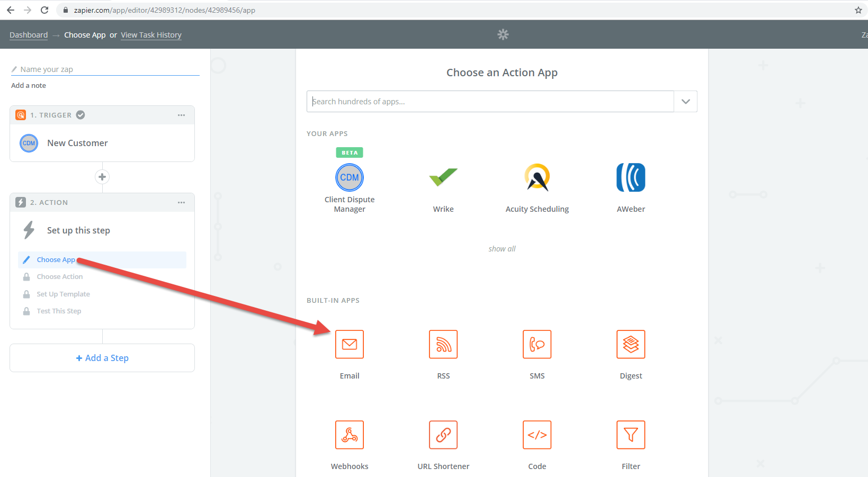Select the Webhooks app icon
This screenshot has height=477, width=868.
tap(350, 435)
